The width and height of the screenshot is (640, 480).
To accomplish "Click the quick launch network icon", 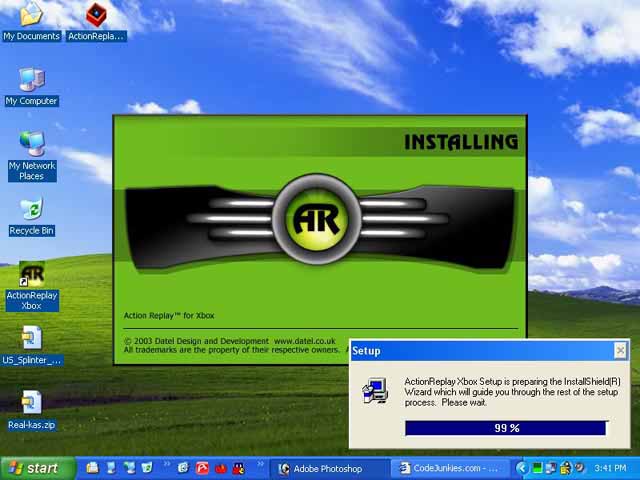I will [129, 468].
